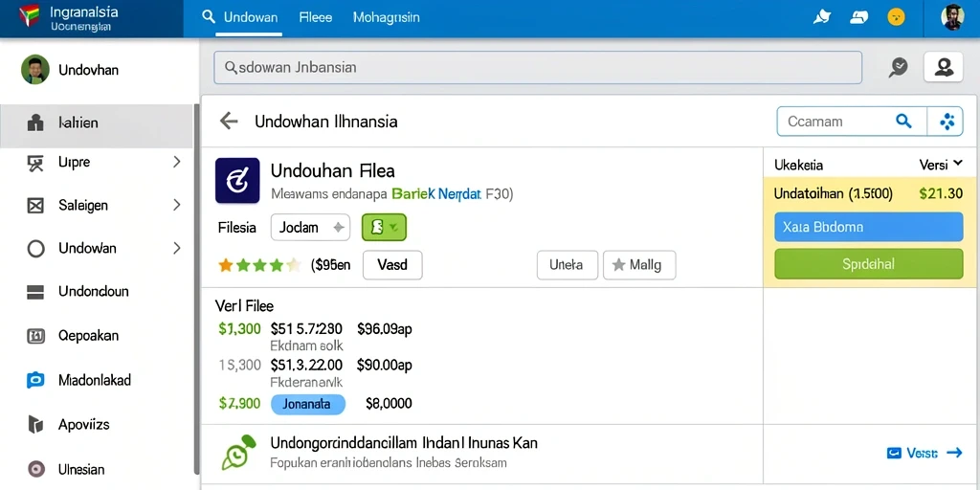The width and height of the screenshot is (980, 490).
Task: Click the Mallg star button
Action: click(639, 265)
